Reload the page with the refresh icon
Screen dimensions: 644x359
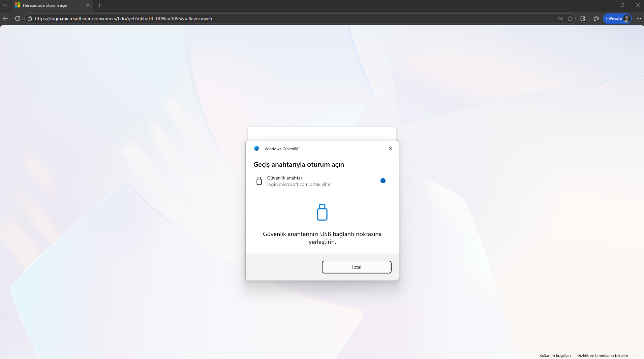(x=18, y=19)
